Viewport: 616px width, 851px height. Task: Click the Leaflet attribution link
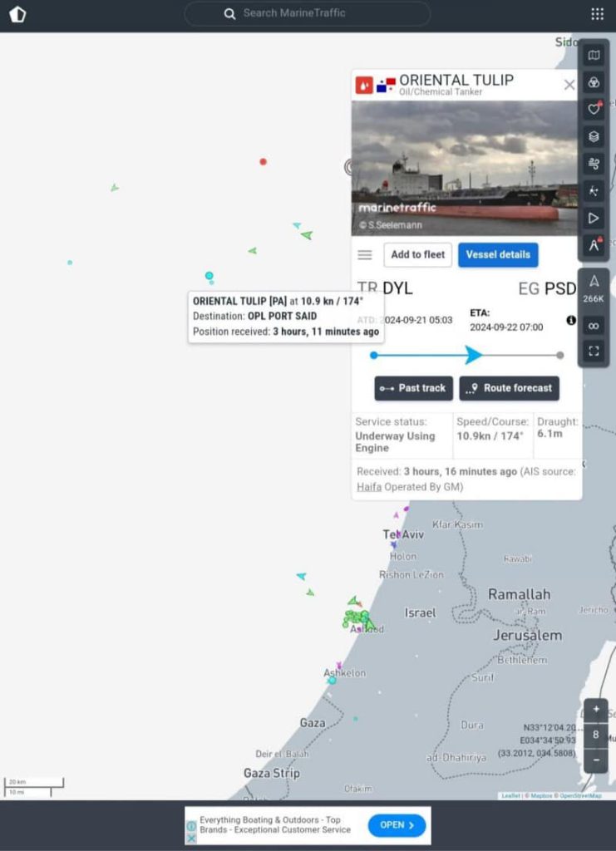coord(510,795)
